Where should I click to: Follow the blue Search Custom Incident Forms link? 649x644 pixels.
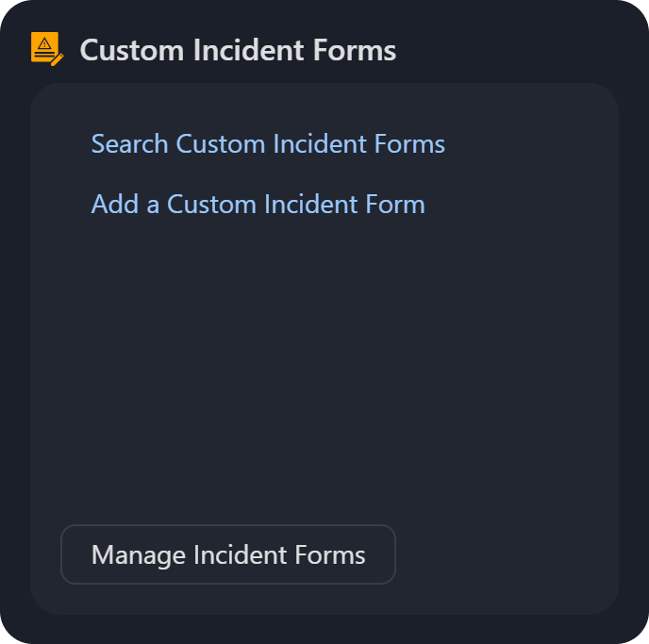[x=268, y=144]
